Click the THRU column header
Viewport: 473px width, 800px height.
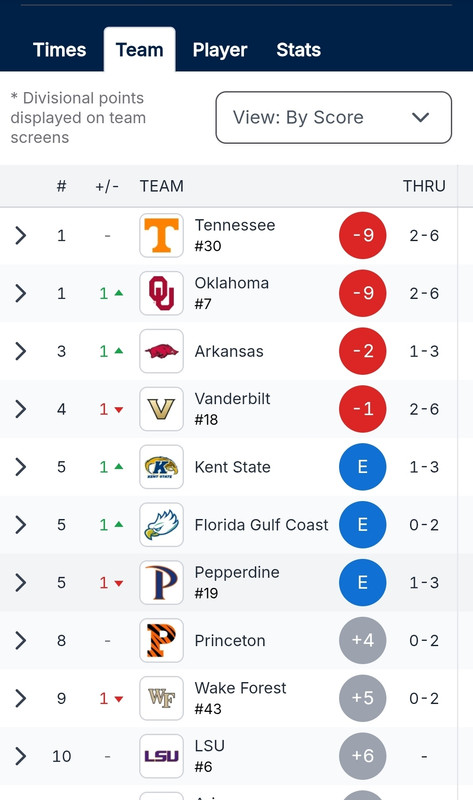pyautogui.click(x=424, y=186)
